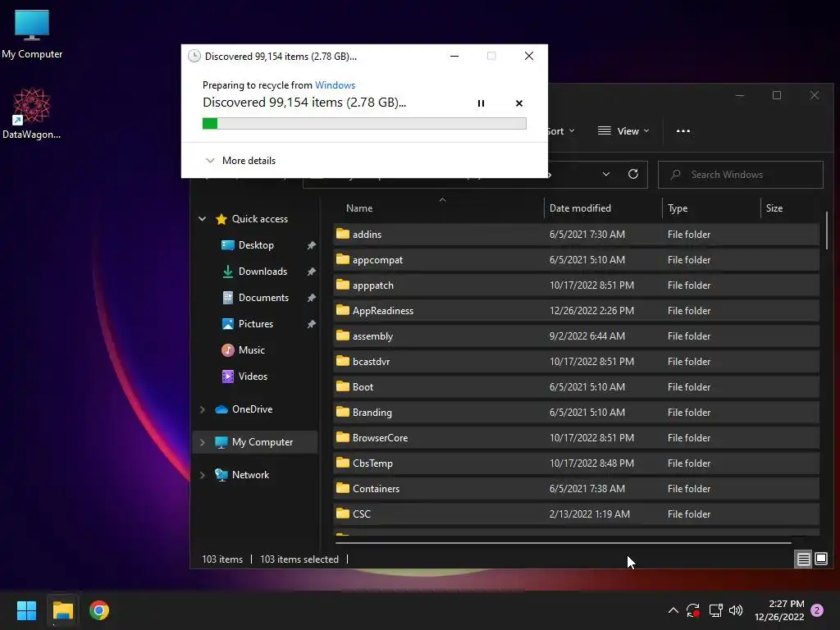Select the apppatch folder icon
The image size is (840, 630).
pos(343,285)
